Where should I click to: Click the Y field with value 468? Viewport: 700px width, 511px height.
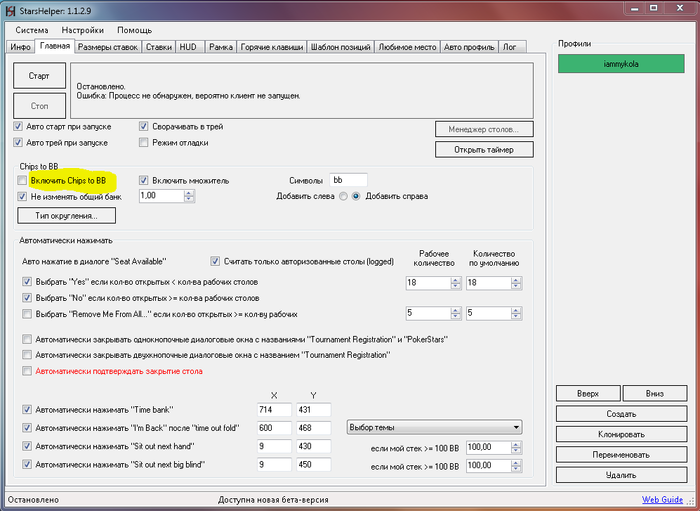[x=313, y=428]
